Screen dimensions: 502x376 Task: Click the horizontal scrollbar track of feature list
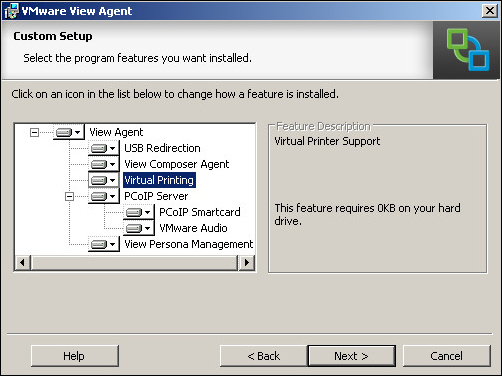(135, 262)
